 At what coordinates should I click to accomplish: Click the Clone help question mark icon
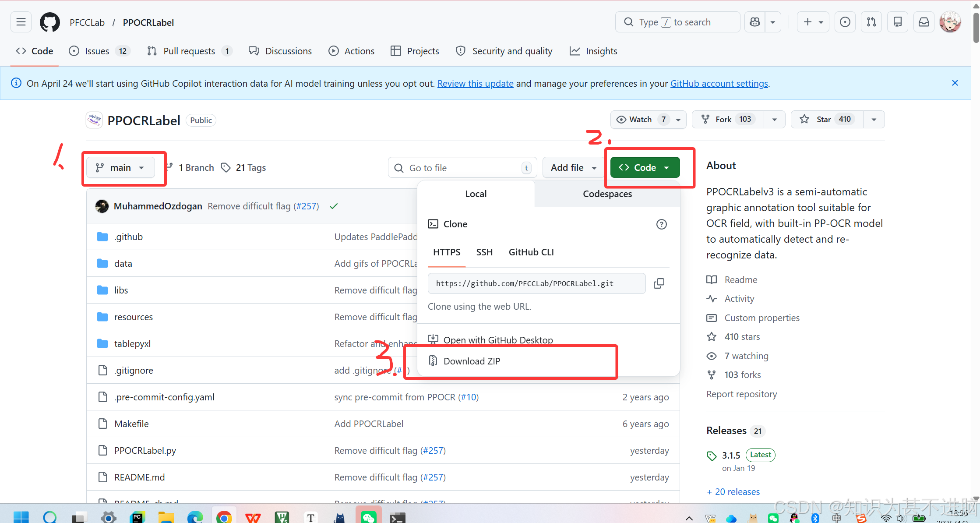point(662,224)
